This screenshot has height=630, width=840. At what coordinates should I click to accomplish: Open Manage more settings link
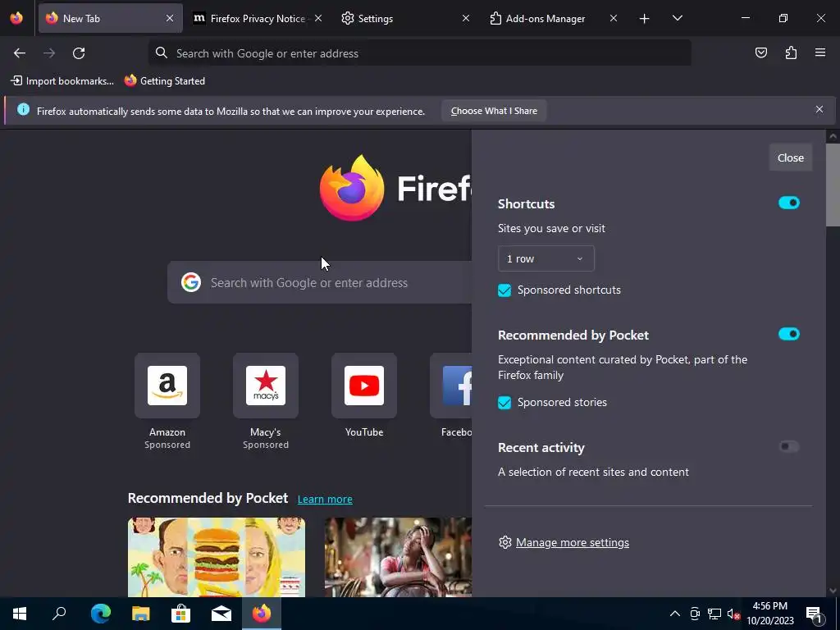(x=572, y=542)
